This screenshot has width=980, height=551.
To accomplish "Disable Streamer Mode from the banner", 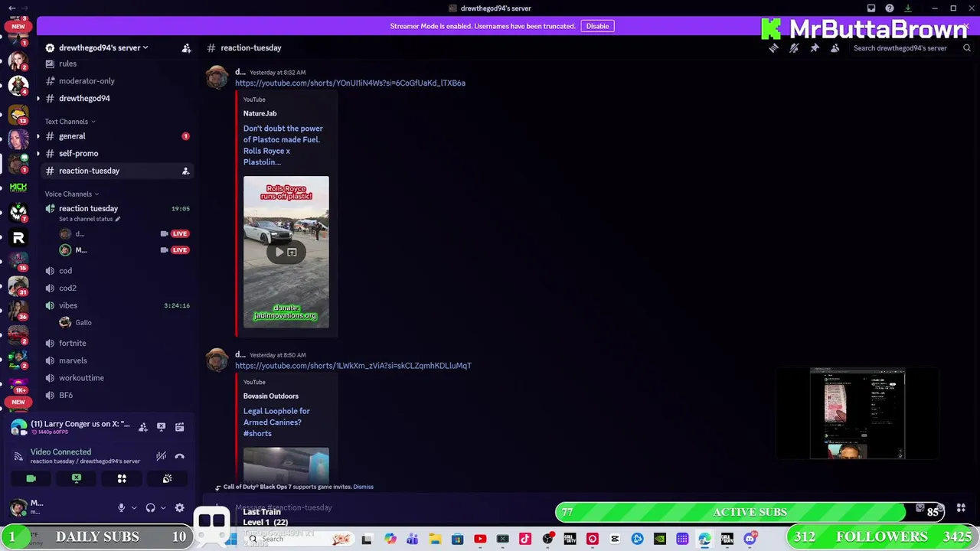I will point(597,26).
